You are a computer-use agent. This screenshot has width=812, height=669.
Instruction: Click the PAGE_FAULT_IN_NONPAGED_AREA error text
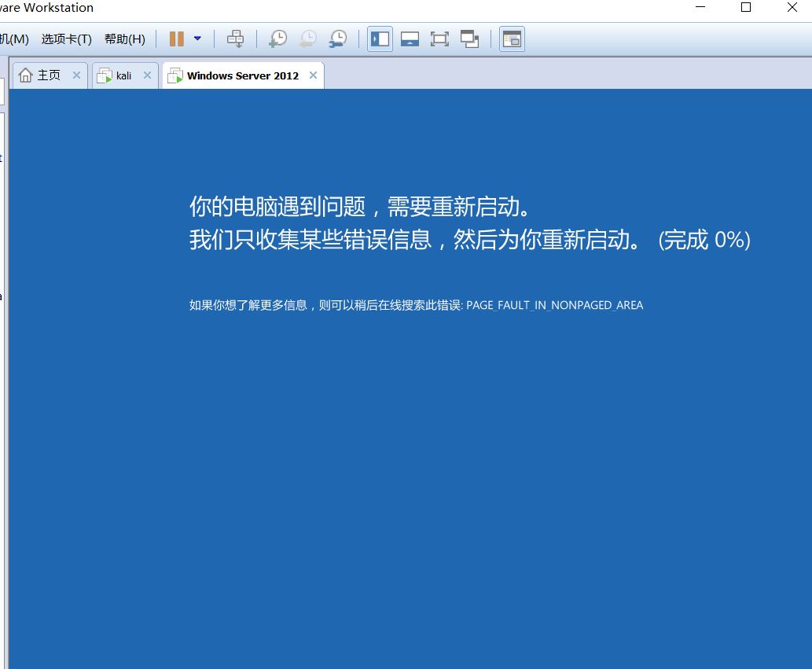coord(555,305)
